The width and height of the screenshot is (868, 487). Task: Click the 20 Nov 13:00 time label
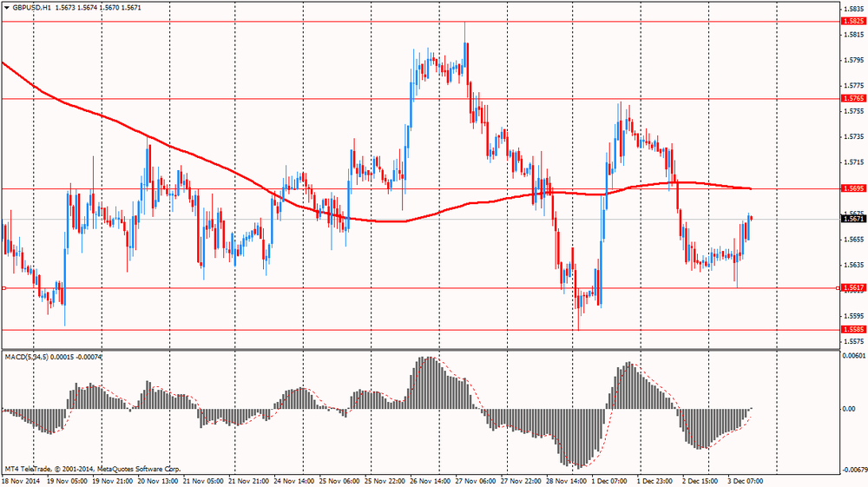pos(158,482)
